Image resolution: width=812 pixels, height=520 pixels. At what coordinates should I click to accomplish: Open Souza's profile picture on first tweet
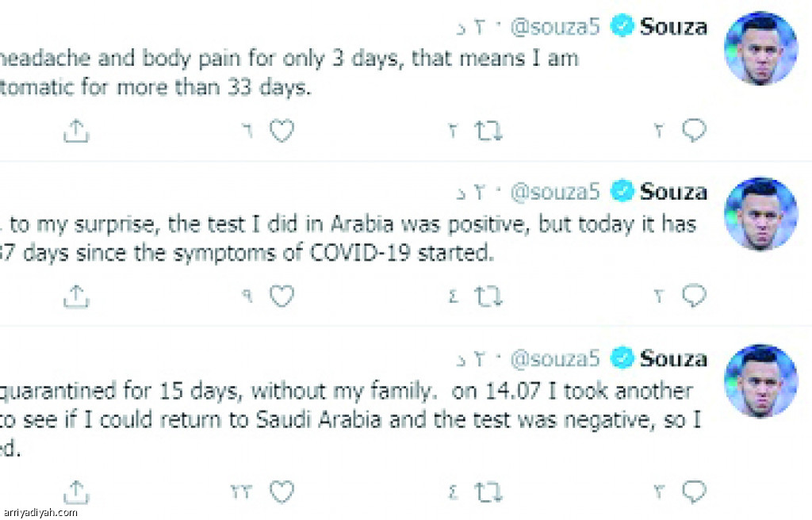pyautogui.click(x=760, y=48)
